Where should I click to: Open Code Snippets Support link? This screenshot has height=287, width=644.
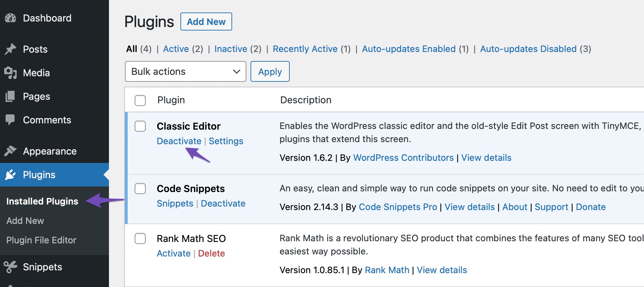(551, 207)
